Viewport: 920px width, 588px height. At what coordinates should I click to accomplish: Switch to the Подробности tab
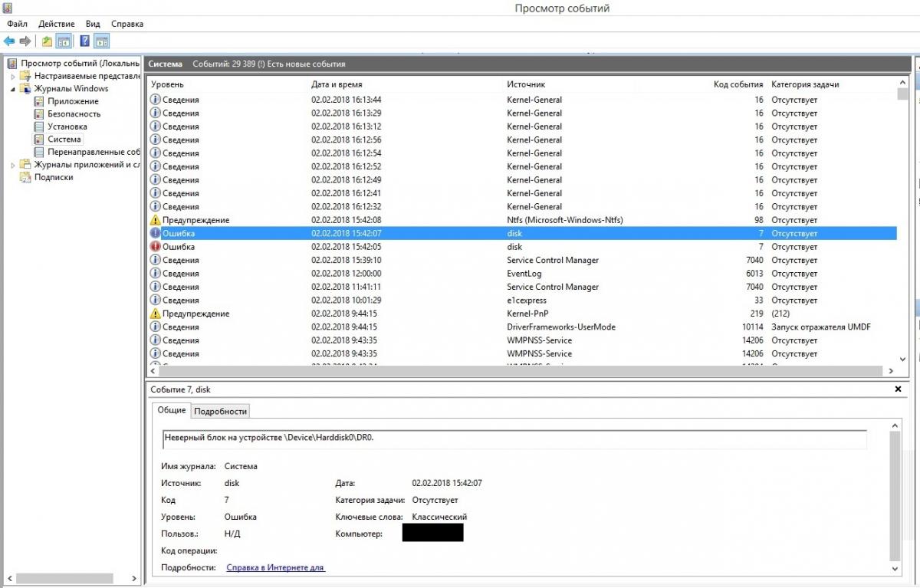(220, 411)
